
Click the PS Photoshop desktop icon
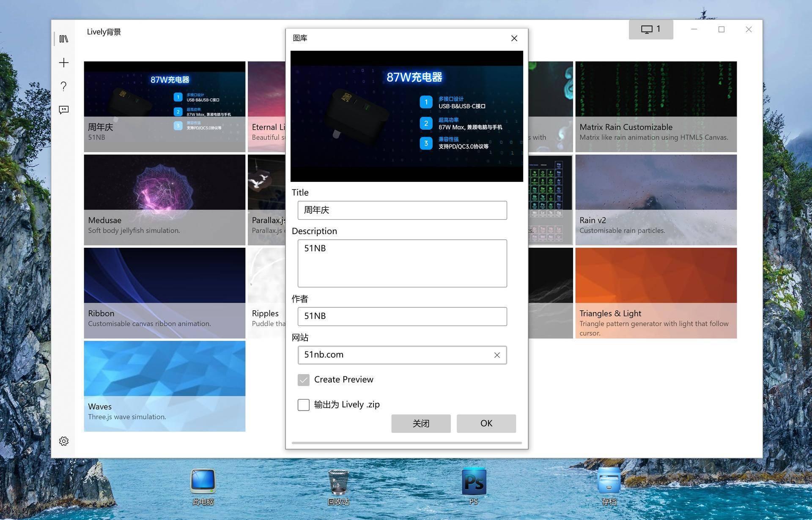pyautogui.click(x=474, y=486)
